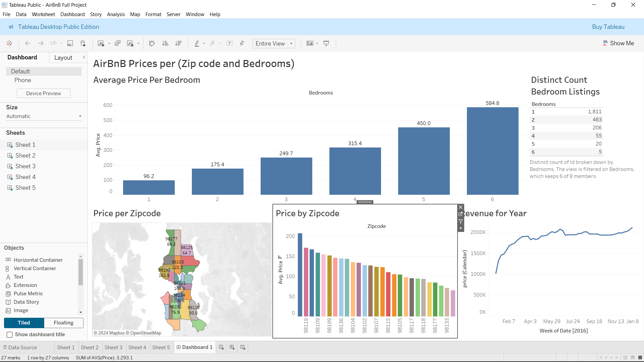Click the Show/Hide Cards icon
The height and width of the screenshot is (362, 644).
tap(310, 43)
